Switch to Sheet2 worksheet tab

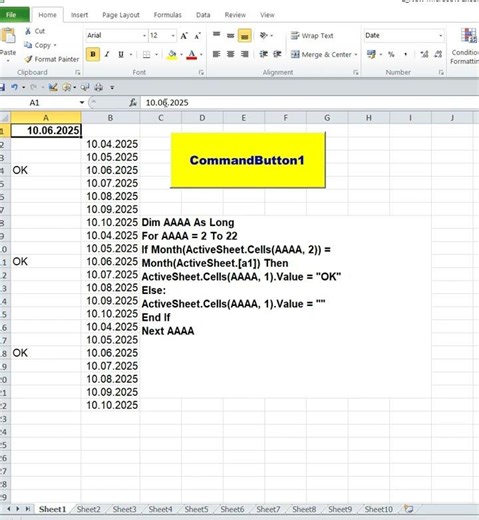(x=88, y=509)
